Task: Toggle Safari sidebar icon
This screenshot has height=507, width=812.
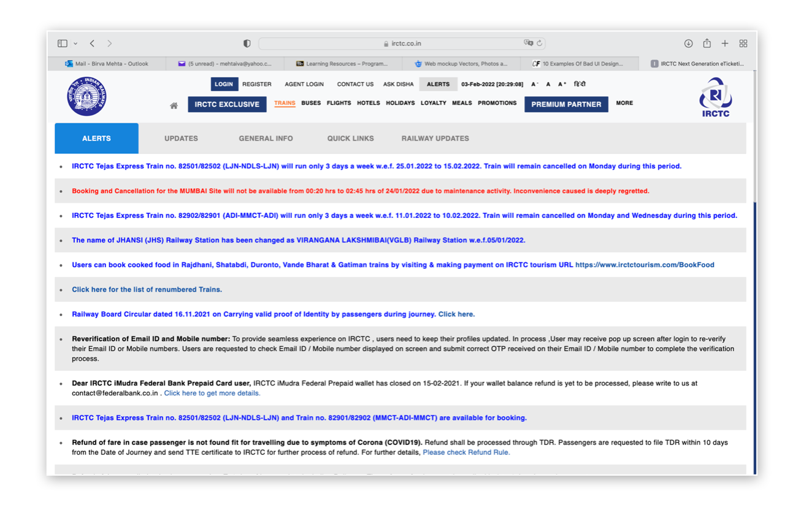Action: click(x=63, y=44)
